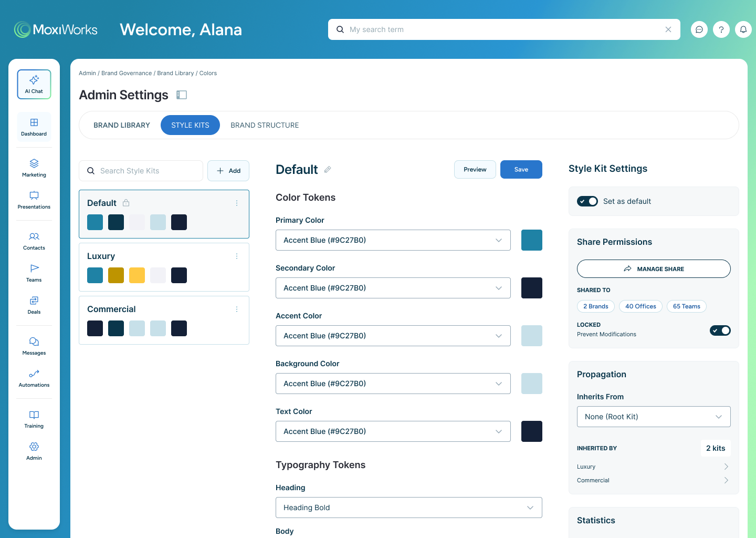The height and width of the screenshot is (538, 756).
Task: Toggle Locked Prevent Modifications switch
Action: [720, 330]
